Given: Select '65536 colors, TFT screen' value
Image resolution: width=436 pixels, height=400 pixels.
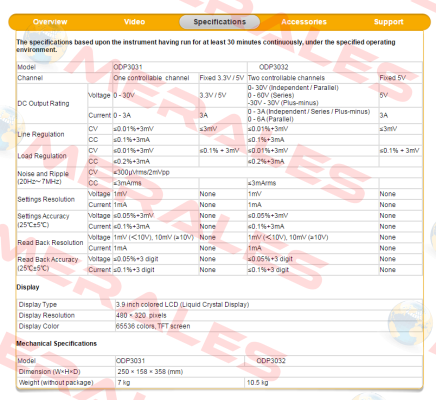Looking at the screenshot, I should (153, 326).
